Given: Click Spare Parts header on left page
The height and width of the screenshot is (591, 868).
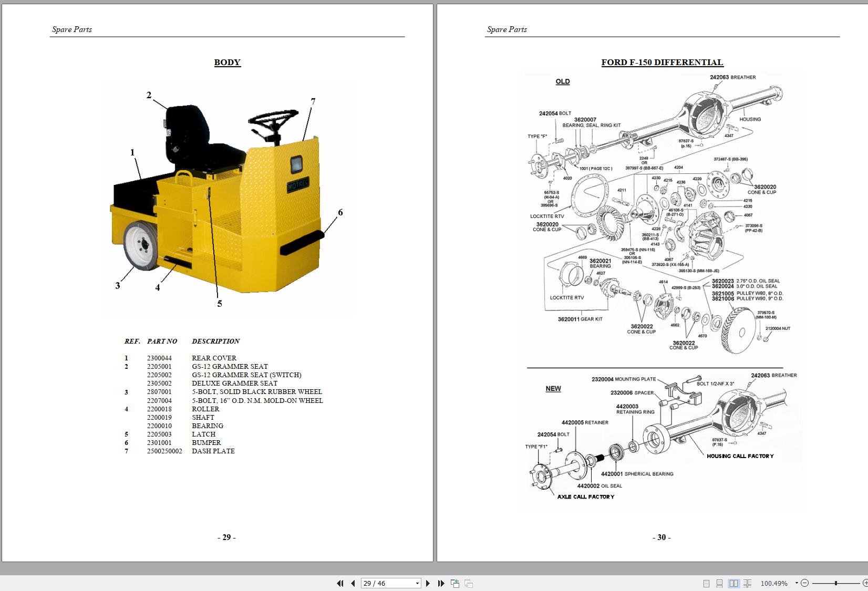Looking at the screenshot, I should pyautogui.click(x=72, y=29).
